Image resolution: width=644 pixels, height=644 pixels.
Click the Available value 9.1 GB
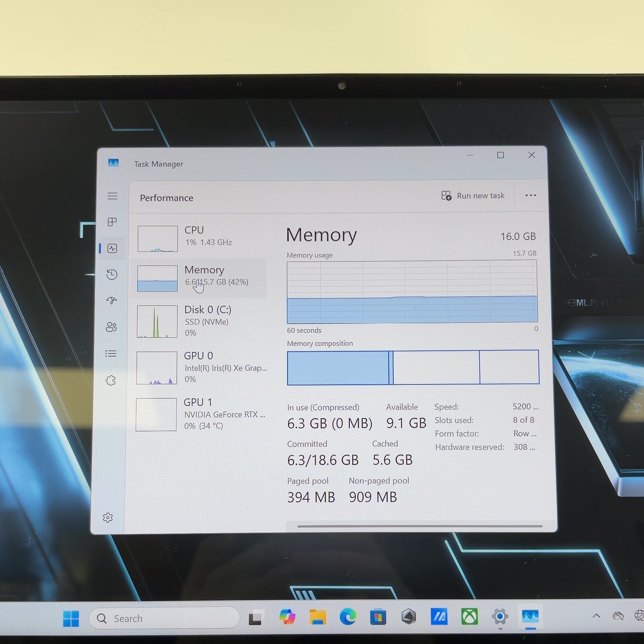[406, 423]
